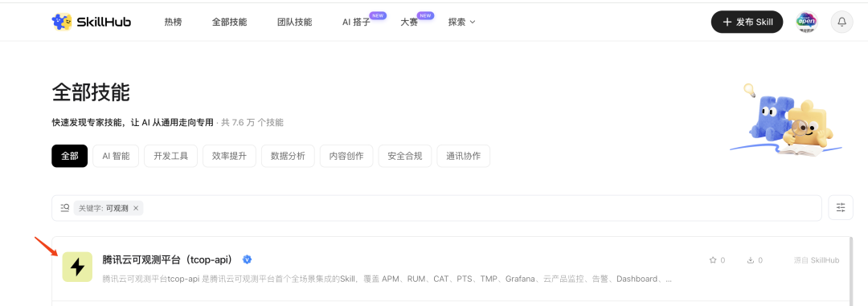
Task: Open AI 搭子 nav item
Action: (356, 22)
